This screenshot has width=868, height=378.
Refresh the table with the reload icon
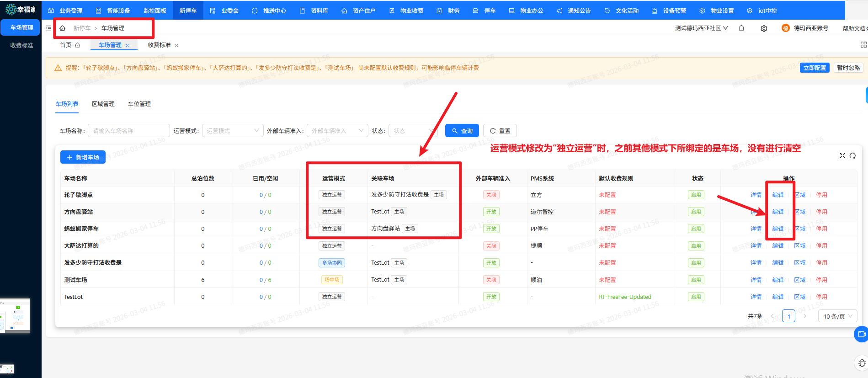coord(852,156)
